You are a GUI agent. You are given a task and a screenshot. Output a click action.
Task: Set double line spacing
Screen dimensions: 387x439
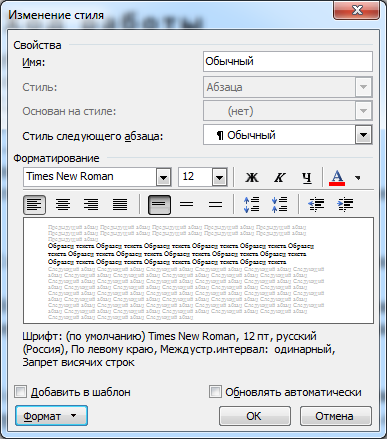click(x=215, y=204)
